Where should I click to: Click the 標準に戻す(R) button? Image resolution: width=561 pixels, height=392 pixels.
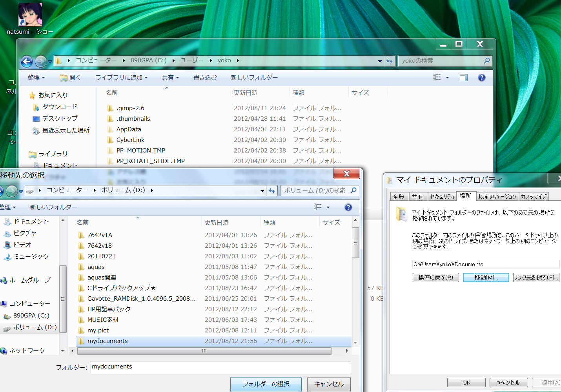click(x=435, y=278)
